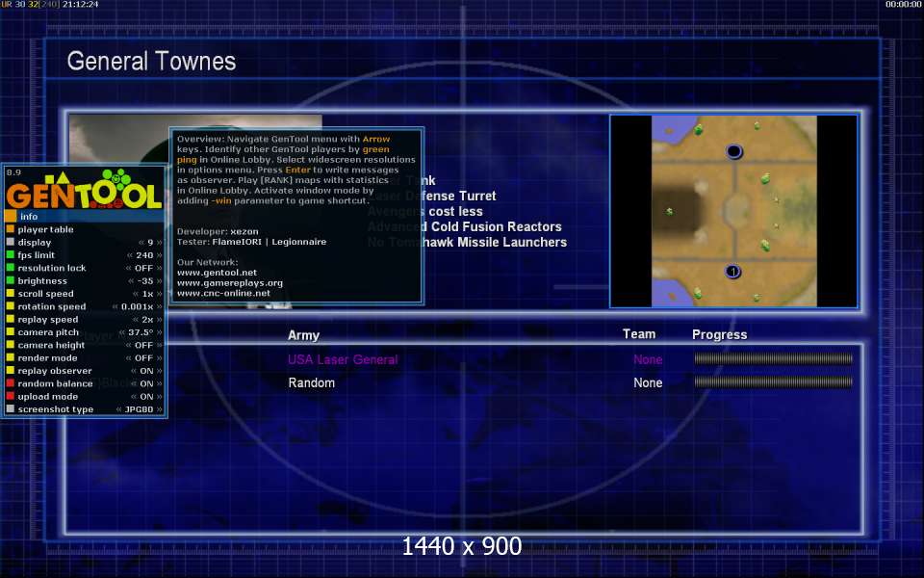Click the GenTool logo
The height and width of the screenshot is (578, 924).
click(x=85, y=190)
